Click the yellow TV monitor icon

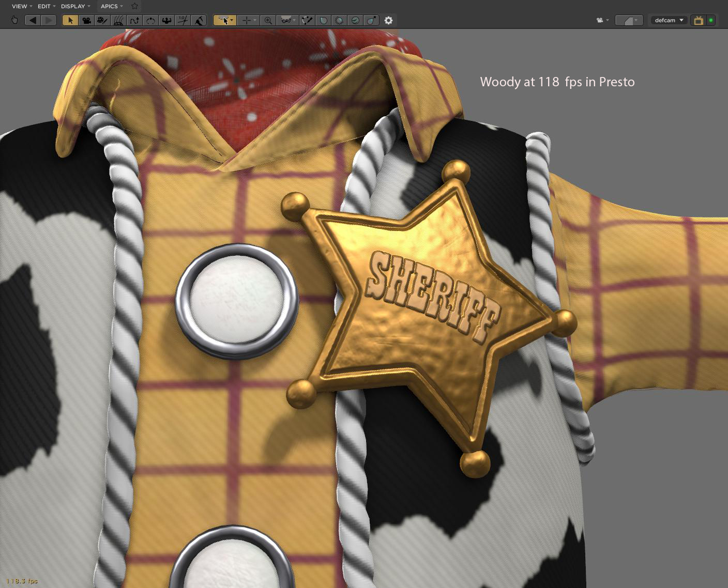pyautogui.click(x=699, y=20)
